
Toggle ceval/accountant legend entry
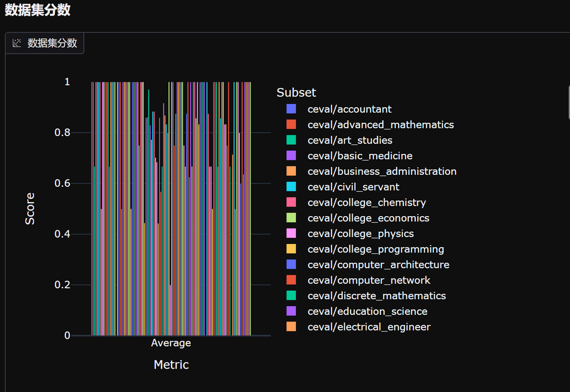pyautogui.click(x=349, y=109)
